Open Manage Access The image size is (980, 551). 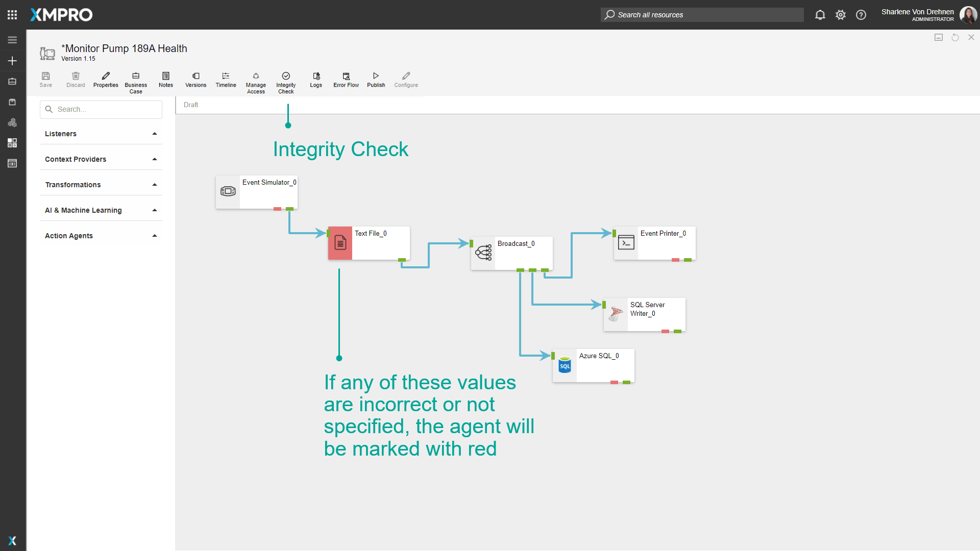click(x=256, y=80)
